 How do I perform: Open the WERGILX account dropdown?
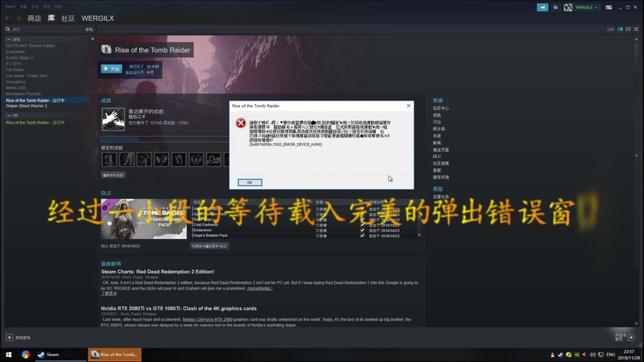pyautogui.click(x=586, y=7)
